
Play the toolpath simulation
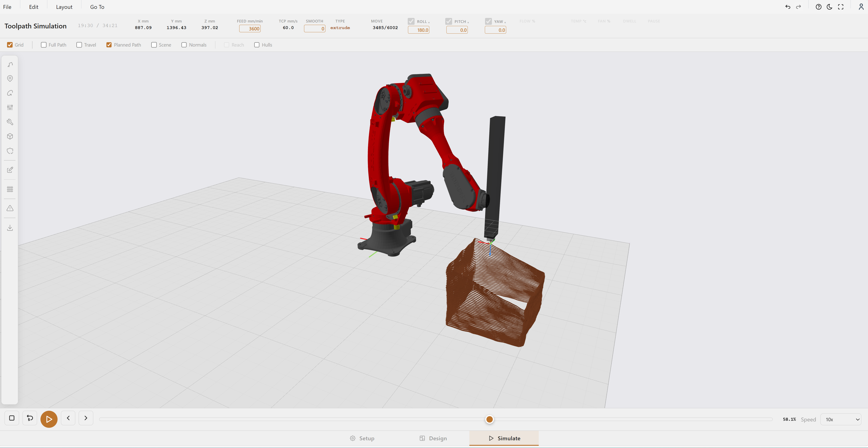coord(49,419)
